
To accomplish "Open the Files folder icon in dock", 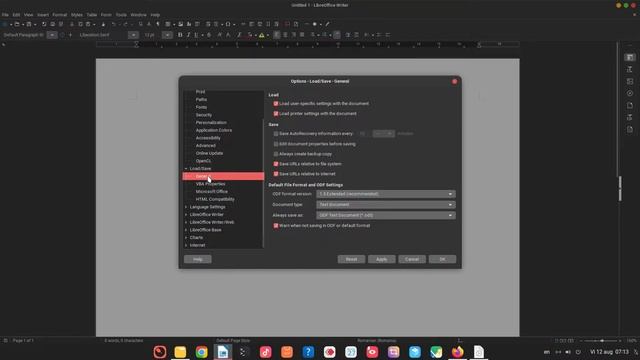I will coord(180,352).
